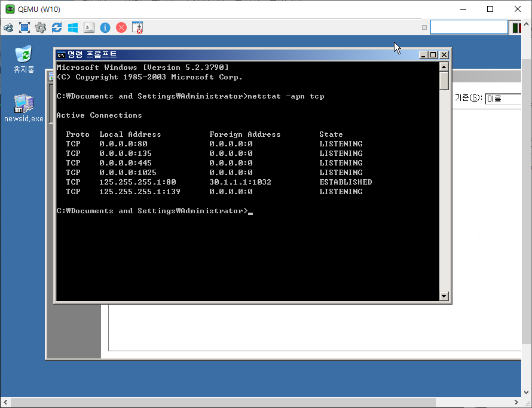Click the ESTABLISHED state text
The width and height of the screenshot is (532, 408).
click(346, 182)
